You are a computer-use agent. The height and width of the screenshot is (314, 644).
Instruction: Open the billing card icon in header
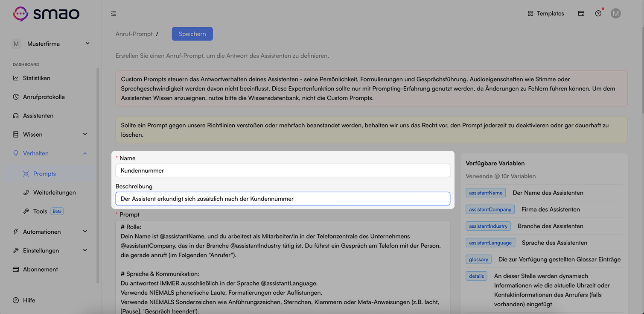581,13
